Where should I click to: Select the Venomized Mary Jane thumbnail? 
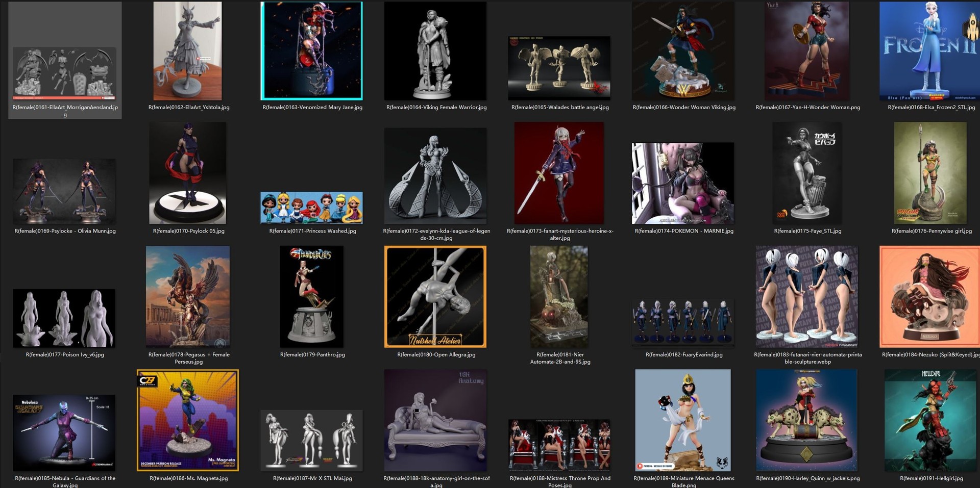coord(312,51)
